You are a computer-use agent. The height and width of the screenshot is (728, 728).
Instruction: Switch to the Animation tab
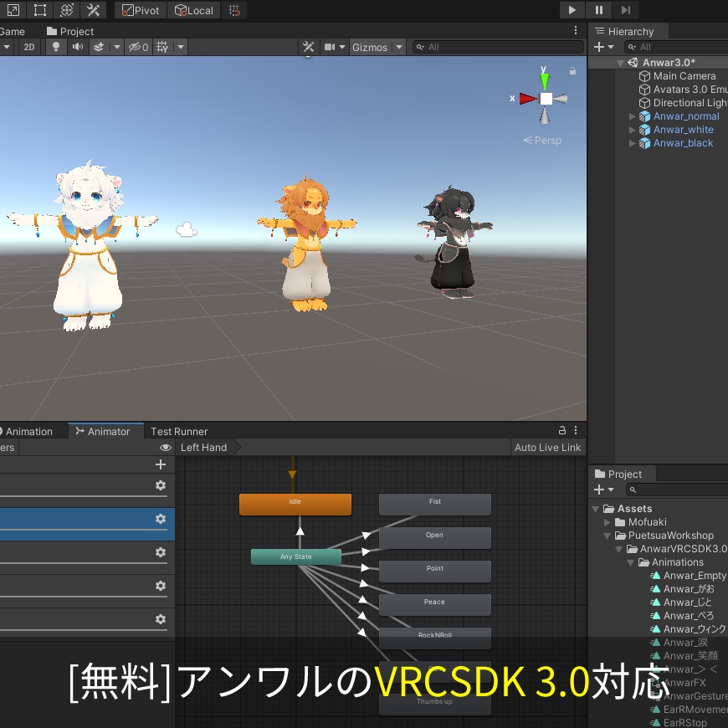click(x=26, y=431)
